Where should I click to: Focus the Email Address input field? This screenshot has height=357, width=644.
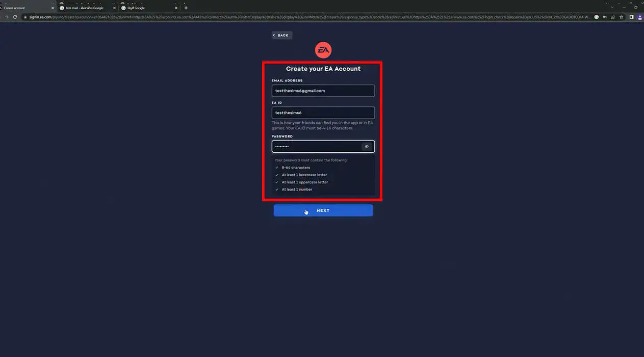[323, 91]
